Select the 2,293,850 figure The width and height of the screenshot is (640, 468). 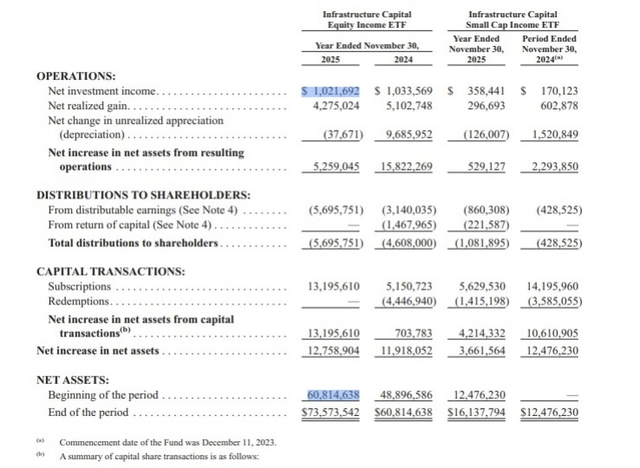click(x=555, y=167)
